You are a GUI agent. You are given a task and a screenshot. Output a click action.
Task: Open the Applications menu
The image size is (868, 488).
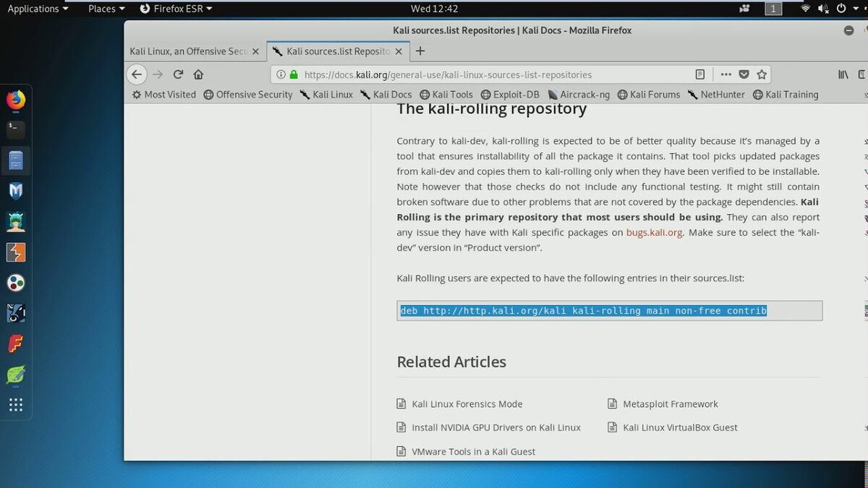pos(38,9)
